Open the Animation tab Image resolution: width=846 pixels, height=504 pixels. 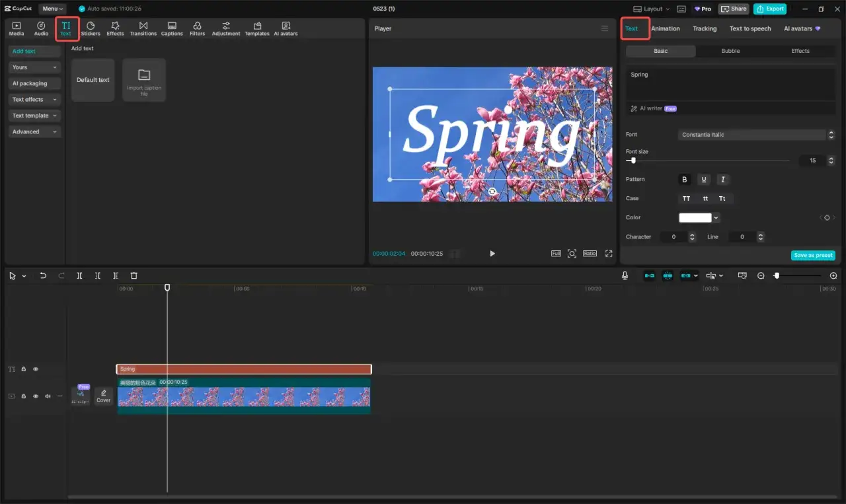[665, 28]
